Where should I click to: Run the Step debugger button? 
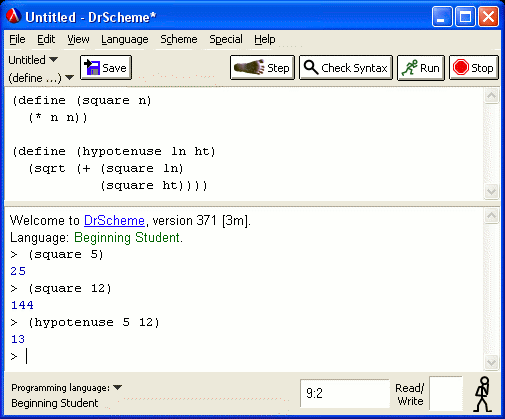(x=262, y=68)
